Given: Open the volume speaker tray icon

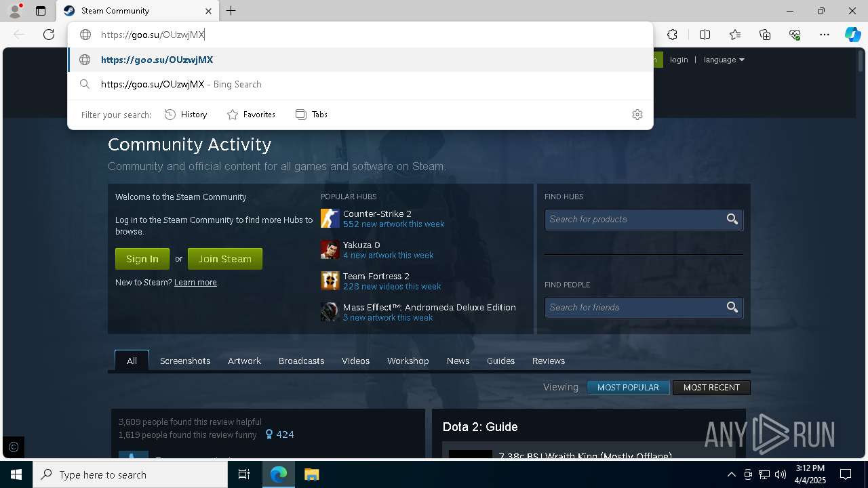Looking at the screenshot, I should [x=780, y=474].
